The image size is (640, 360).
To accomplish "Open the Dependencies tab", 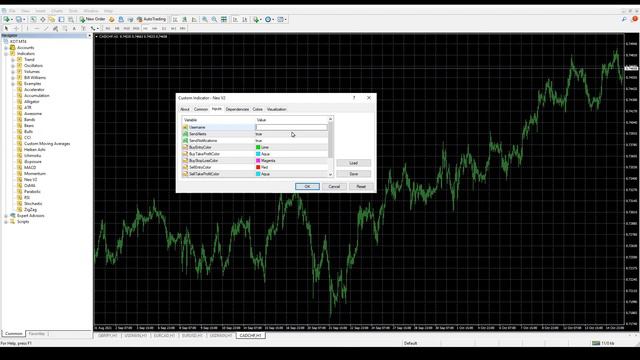I will [x=237, y=109].
